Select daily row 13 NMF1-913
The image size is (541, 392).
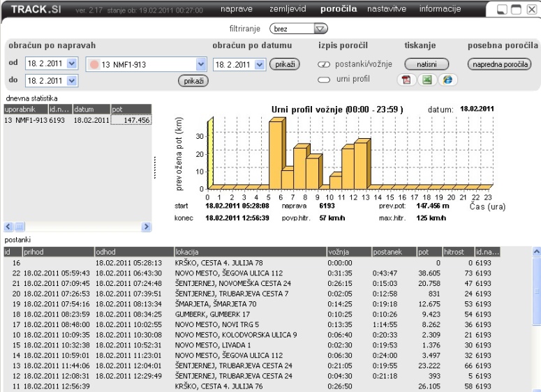click(x=77, y=121)
